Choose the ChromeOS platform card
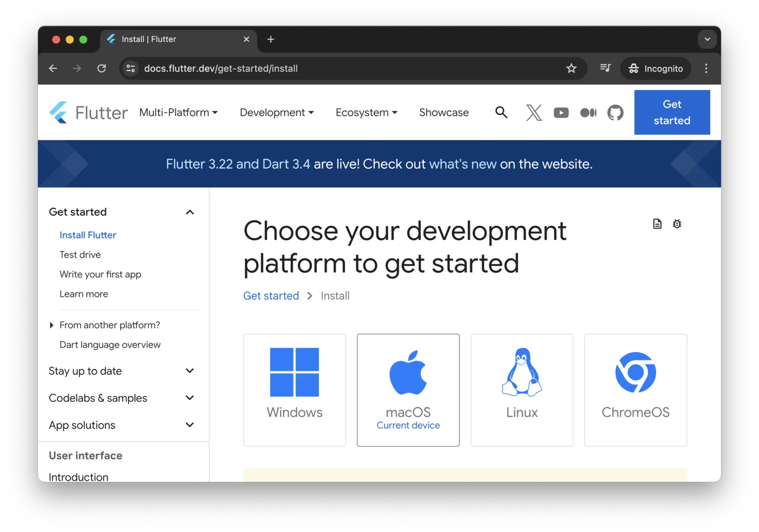The image size is (759, 532). 636,390
